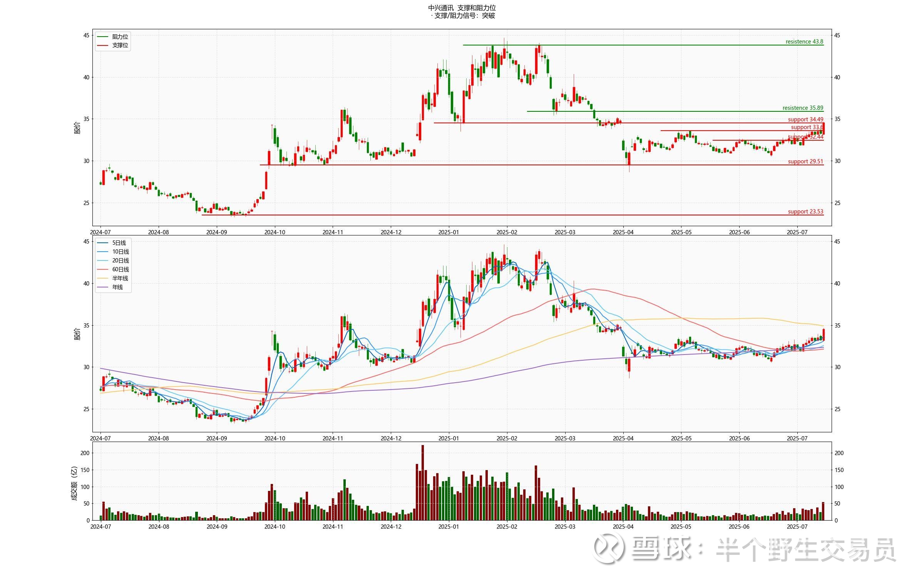The height and width of the screenshot is (578, 924).
Task: Click the support 23.53 label
Action: [x=805, y=212]
